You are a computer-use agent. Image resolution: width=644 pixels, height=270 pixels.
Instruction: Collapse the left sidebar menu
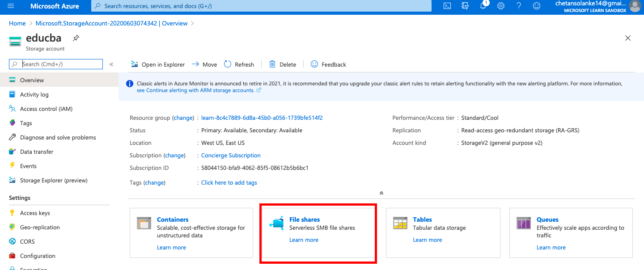coord(111,64)
